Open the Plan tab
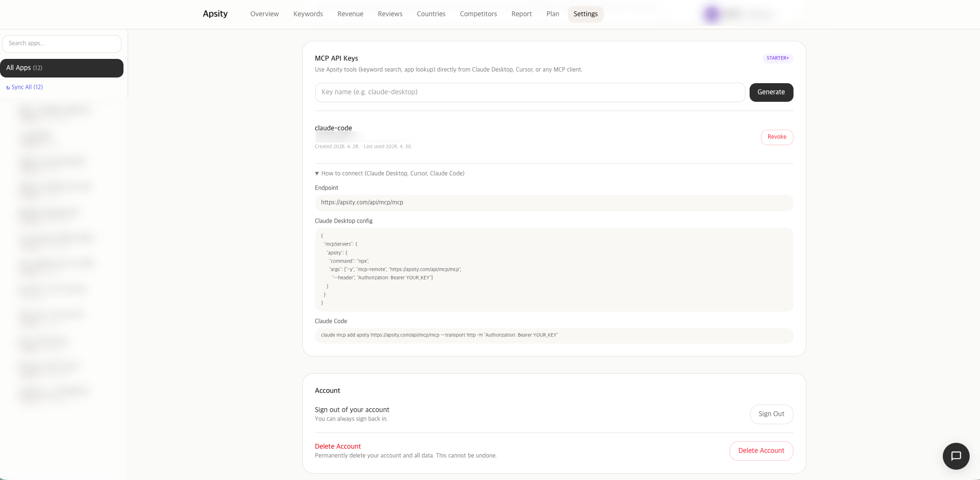Image resolution: width=980 pixels, height=480 pixels. pyautogui.click(x=552, y=14)
